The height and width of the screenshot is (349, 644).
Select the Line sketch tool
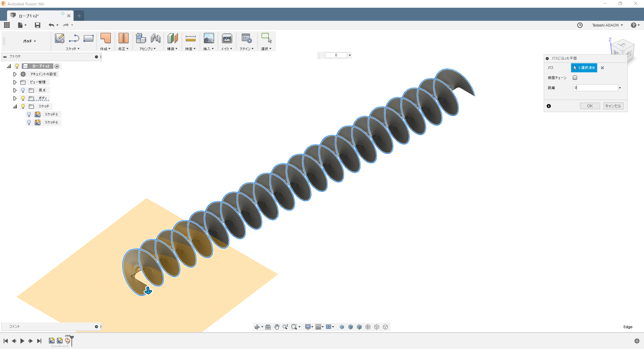pyautogui.click(x=74, y=38)
